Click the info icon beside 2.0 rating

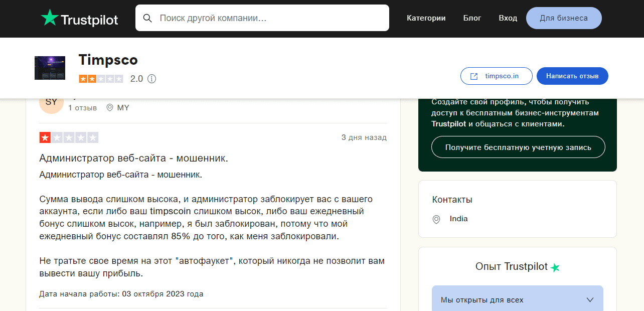point(151,79)
